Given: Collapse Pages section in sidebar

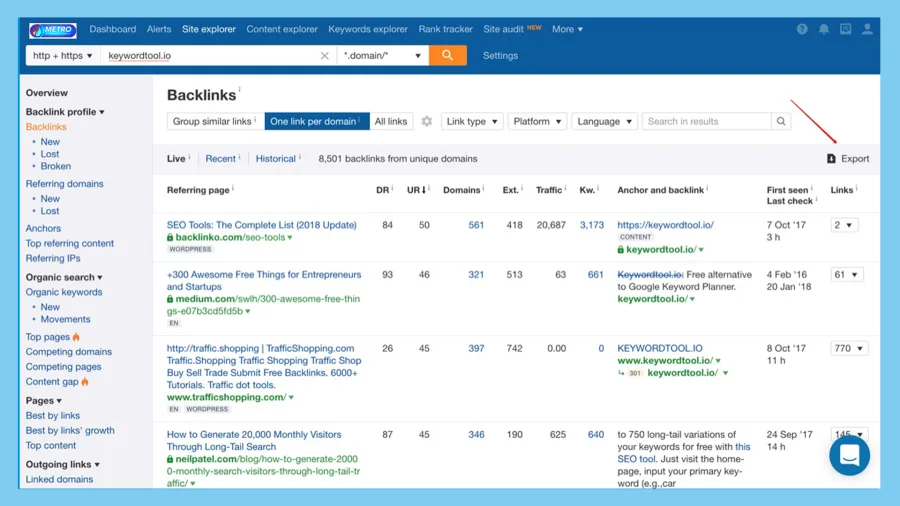Looking at the screenshot, I should 44,400.
